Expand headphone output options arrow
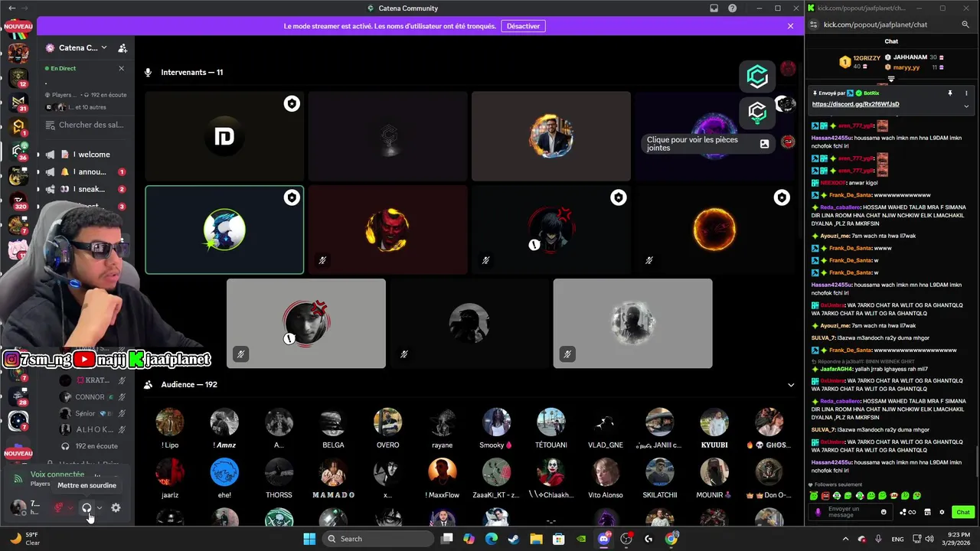 click(99, 507)
